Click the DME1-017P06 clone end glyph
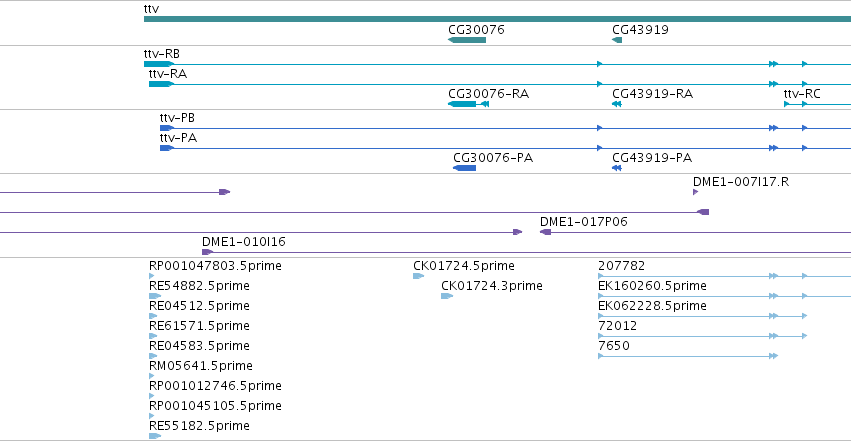Viewport: 851px width, 441px height. tap(545, 232)
